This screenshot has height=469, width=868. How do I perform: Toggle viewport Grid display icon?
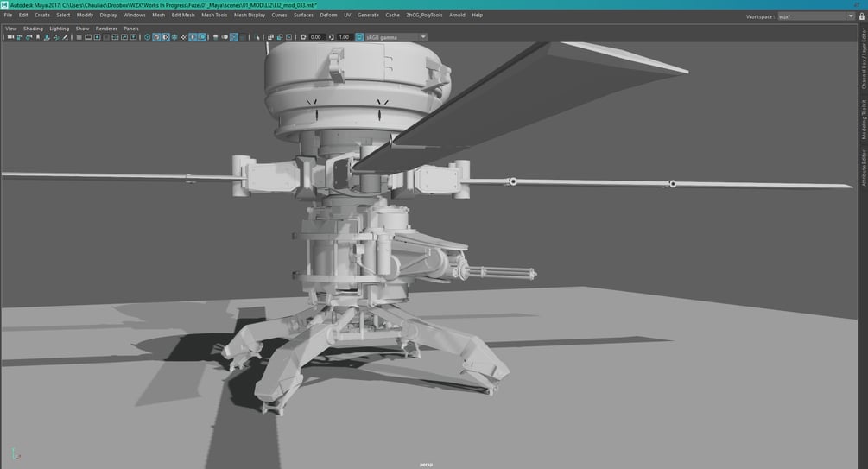[79, 37]
